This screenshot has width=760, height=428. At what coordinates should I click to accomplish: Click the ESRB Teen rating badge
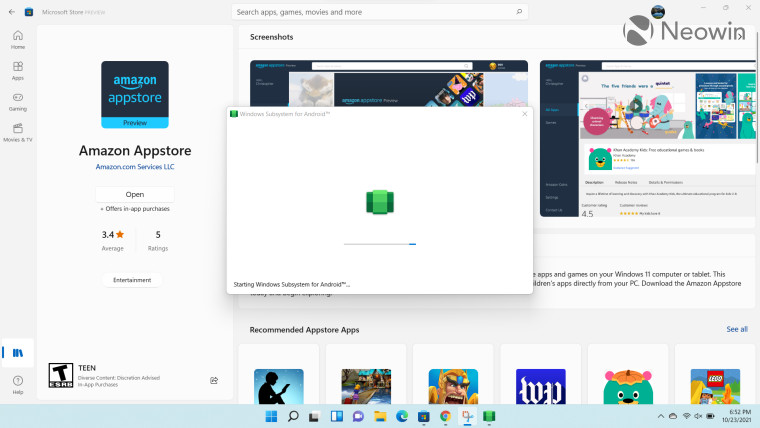(x=61, y=375)
